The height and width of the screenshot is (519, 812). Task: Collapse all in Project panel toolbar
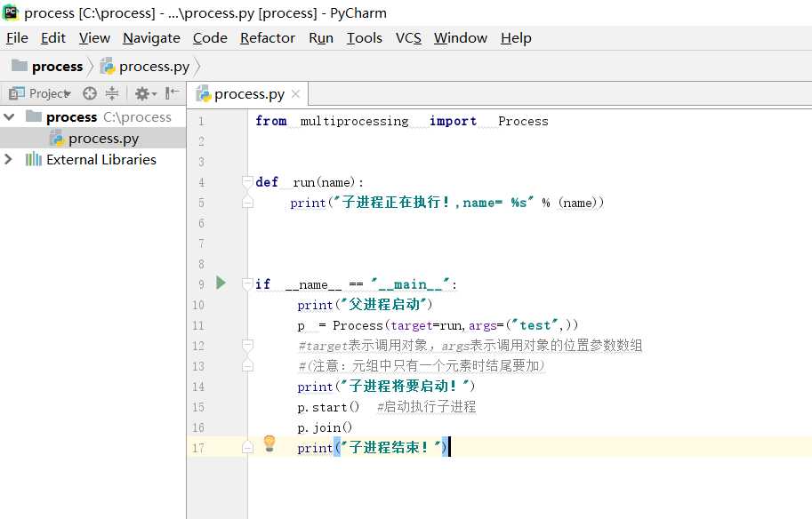[112, 93]
